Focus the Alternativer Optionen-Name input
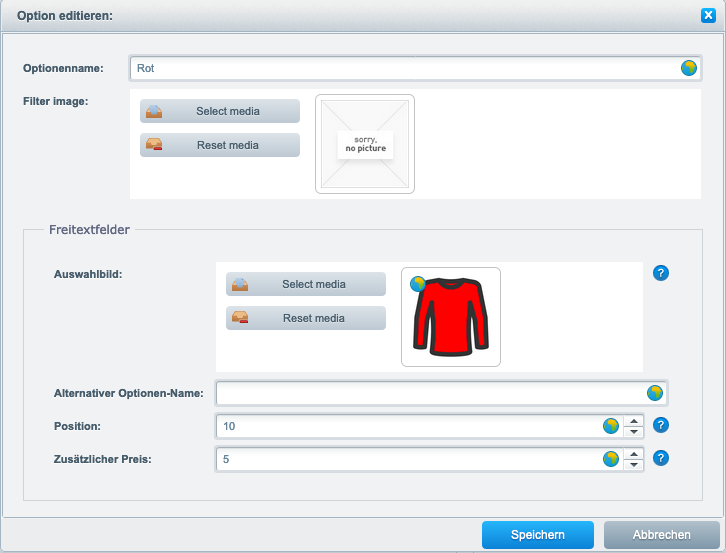Image resolution: width=726 pixels, height=553 pixels. point(441,393)
